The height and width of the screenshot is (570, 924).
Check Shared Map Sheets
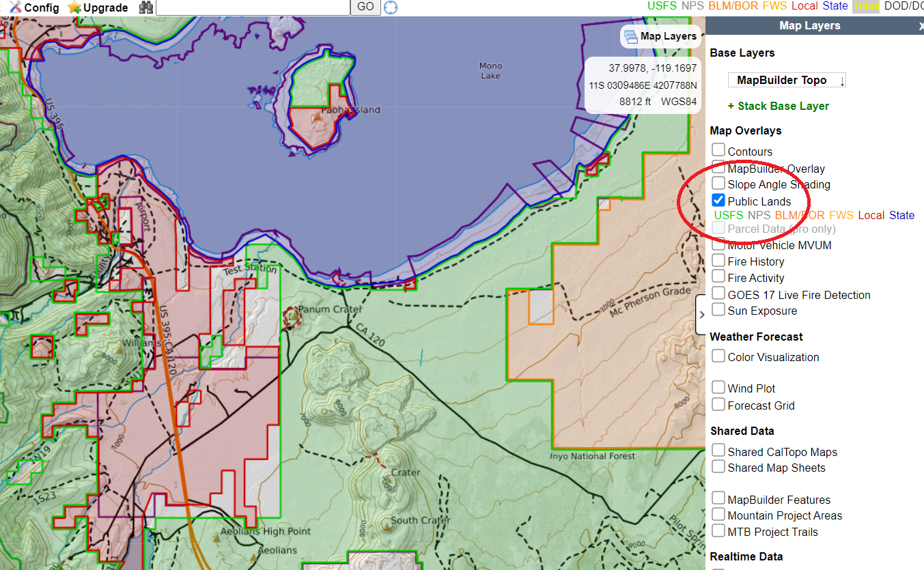pyautogui.click(x=718, y=466)
